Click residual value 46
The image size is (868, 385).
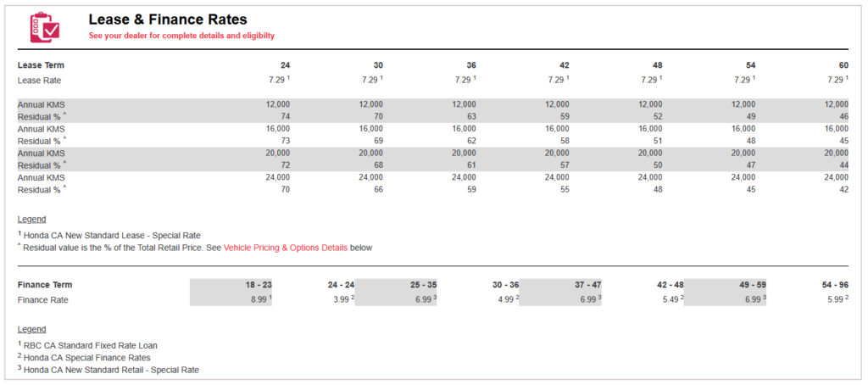pyautogui.click(x=843, y=116)
